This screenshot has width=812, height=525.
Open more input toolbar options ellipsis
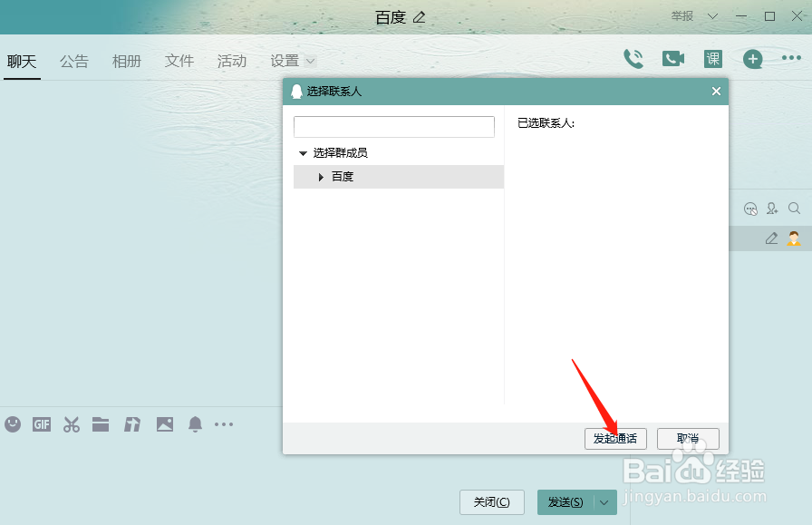click(224, 424)
